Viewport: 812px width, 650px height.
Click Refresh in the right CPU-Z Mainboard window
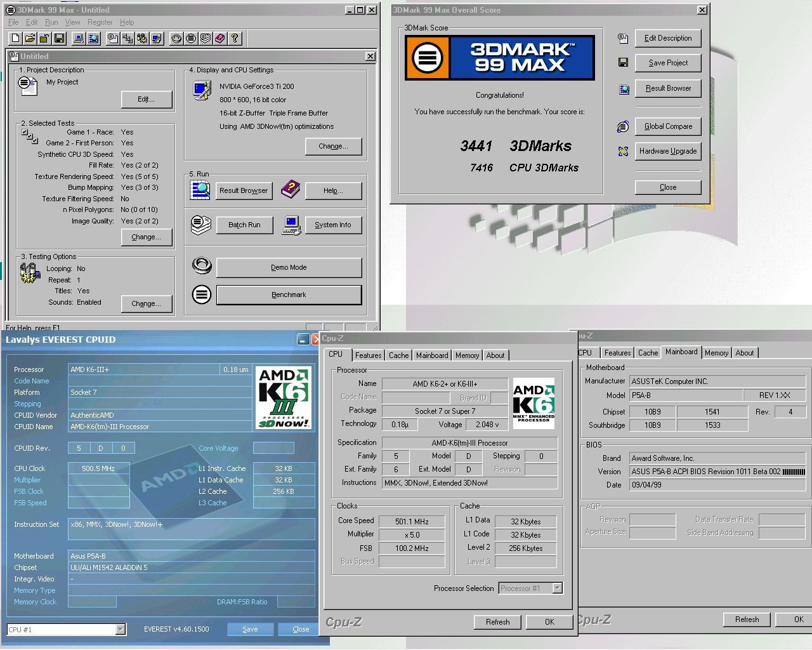(x=747, y=620)
